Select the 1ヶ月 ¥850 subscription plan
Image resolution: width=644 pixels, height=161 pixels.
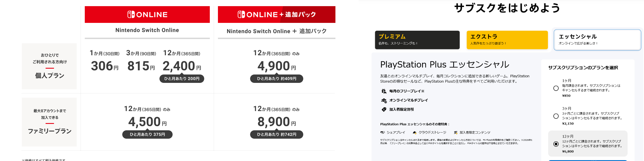(x=556, y=88)
